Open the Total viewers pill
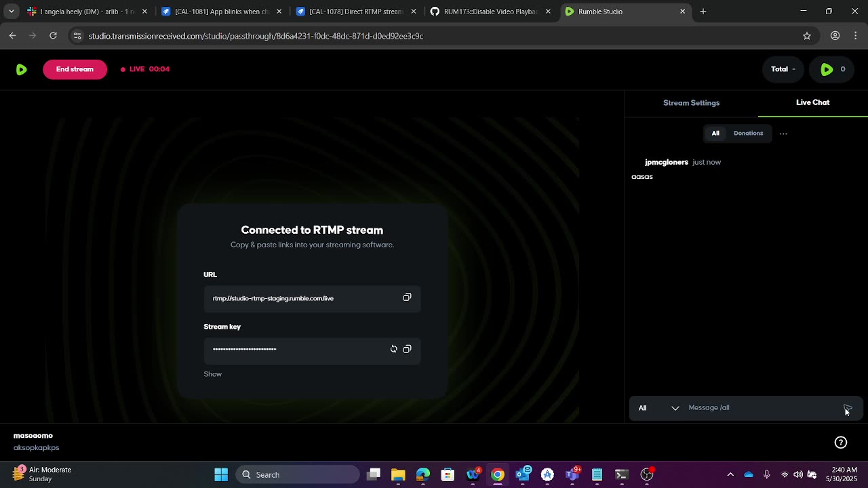 pyautogui.click(x=783, y=69)
